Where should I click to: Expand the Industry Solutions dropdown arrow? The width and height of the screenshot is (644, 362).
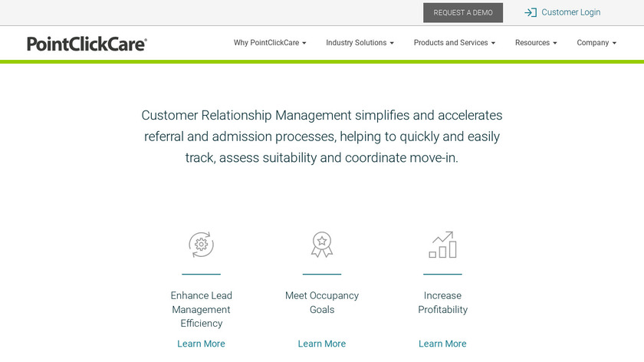392,43
